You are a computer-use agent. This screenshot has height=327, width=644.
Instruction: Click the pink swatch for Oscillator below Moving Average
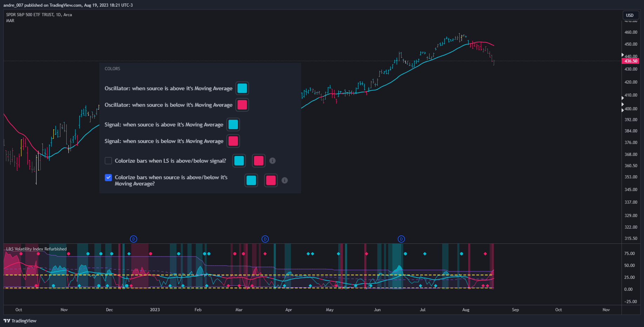pyautogui.click(x=242, y=105)
